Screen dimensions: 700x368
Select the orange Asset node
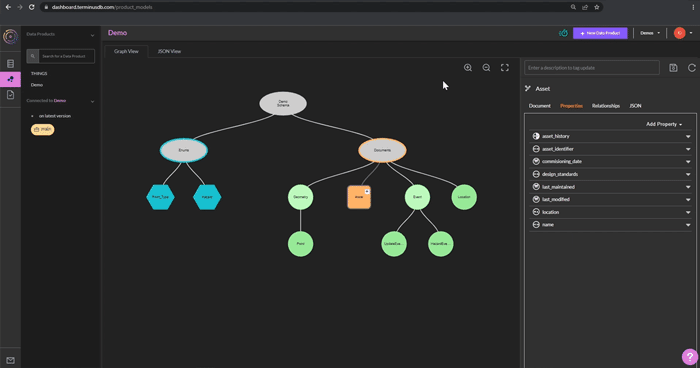(x=359, y=197)
